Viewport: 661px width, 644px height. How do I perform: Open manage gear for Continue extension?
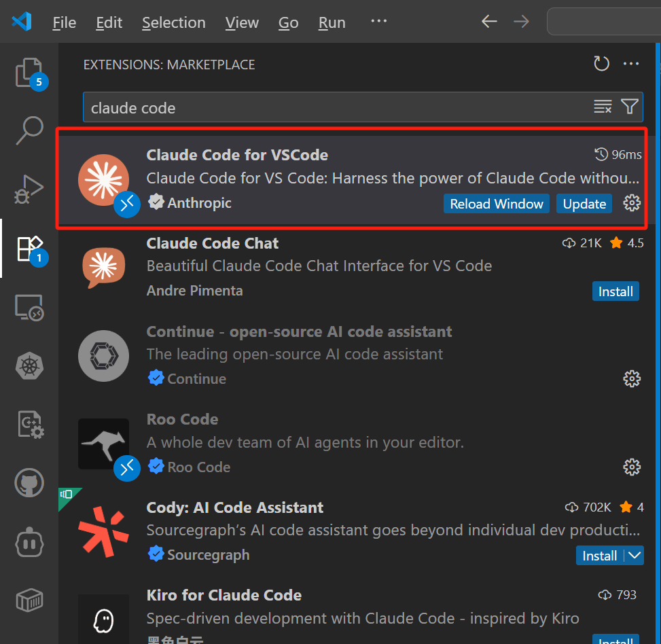tap(632, 379)
